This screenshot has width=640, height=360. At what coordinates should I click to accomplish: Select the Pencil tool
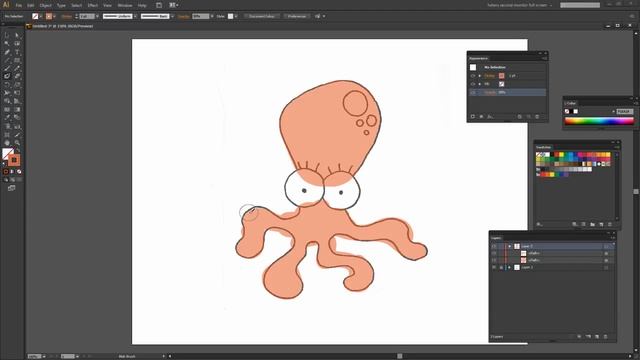tap(17, 68)
